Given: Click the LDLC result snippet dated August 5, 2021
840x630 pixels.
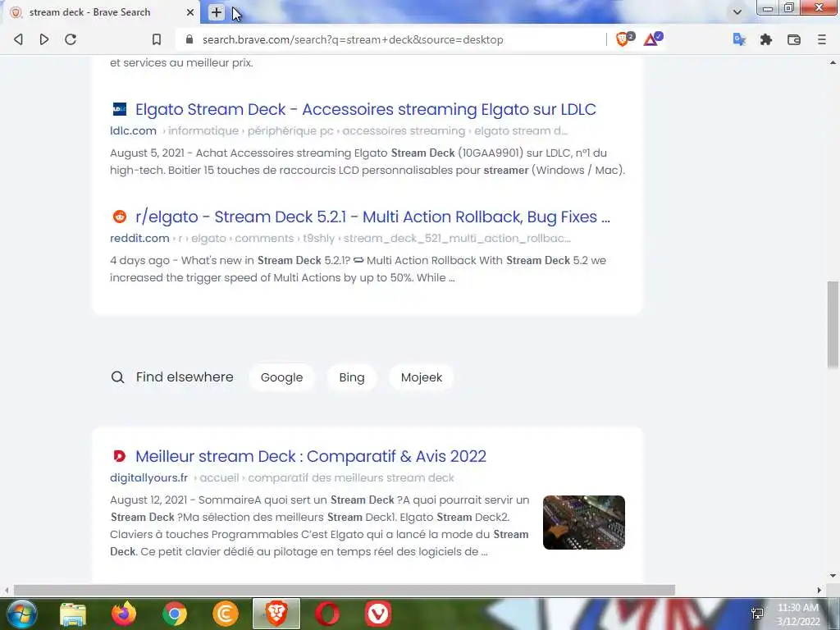Looking at the screenshot, I should pyautogui.click(x=367, y=162).
